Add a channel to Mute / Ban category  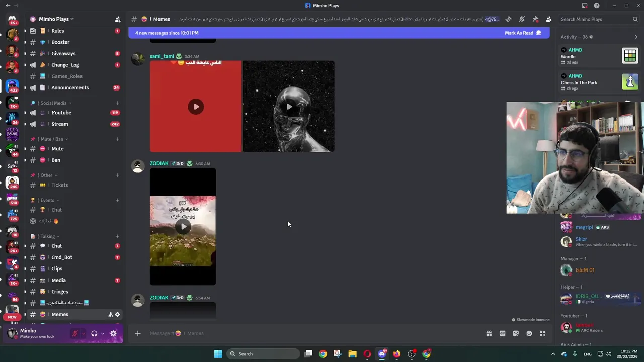point(117,139)
